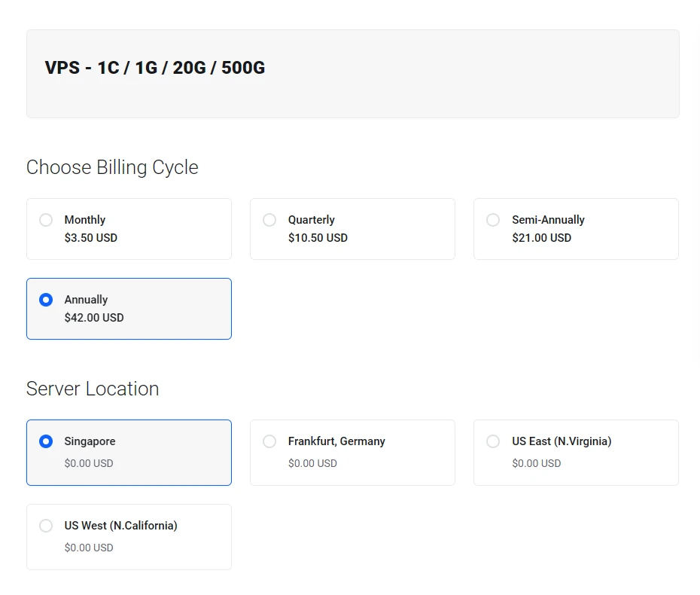
Task: Click the Choose Billing Cycle heading
Action: (112, 167)
